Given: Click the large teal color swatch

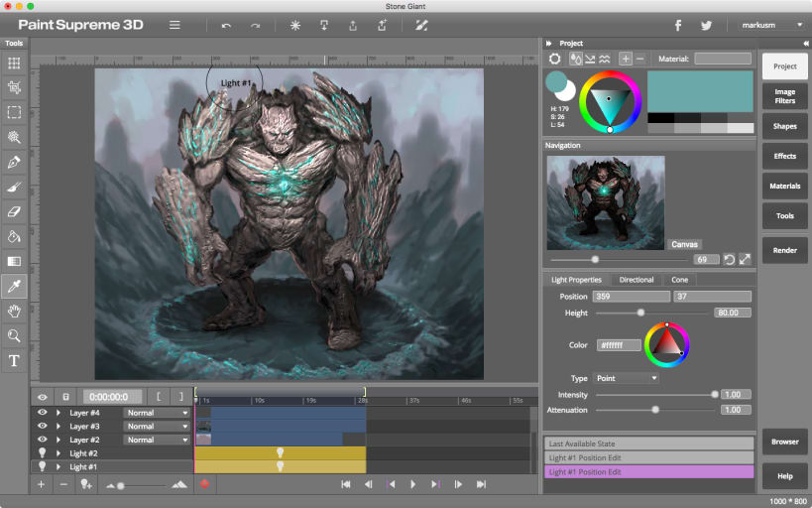Looking at the screenshot, I should (700, 91).
